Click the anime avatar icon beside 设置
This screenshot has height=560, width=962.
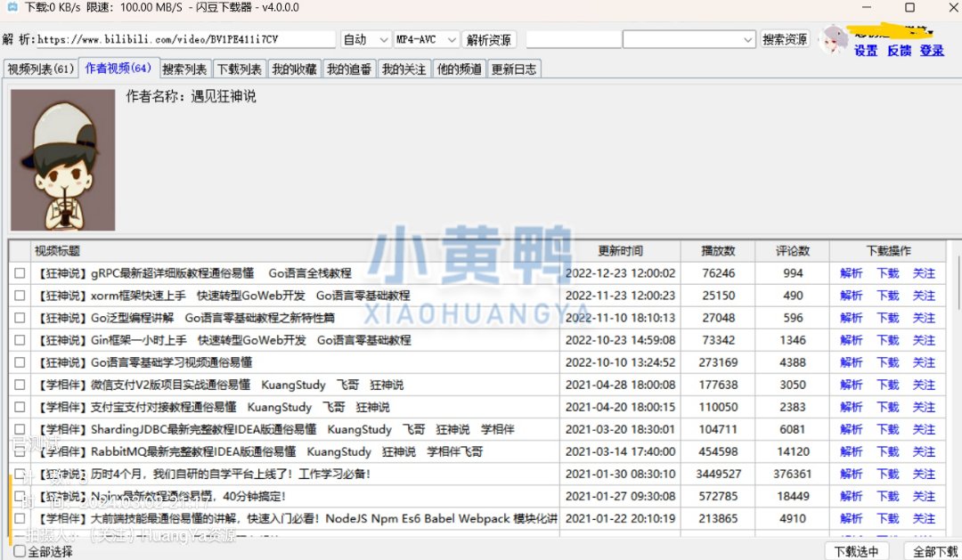coord(833,40)
